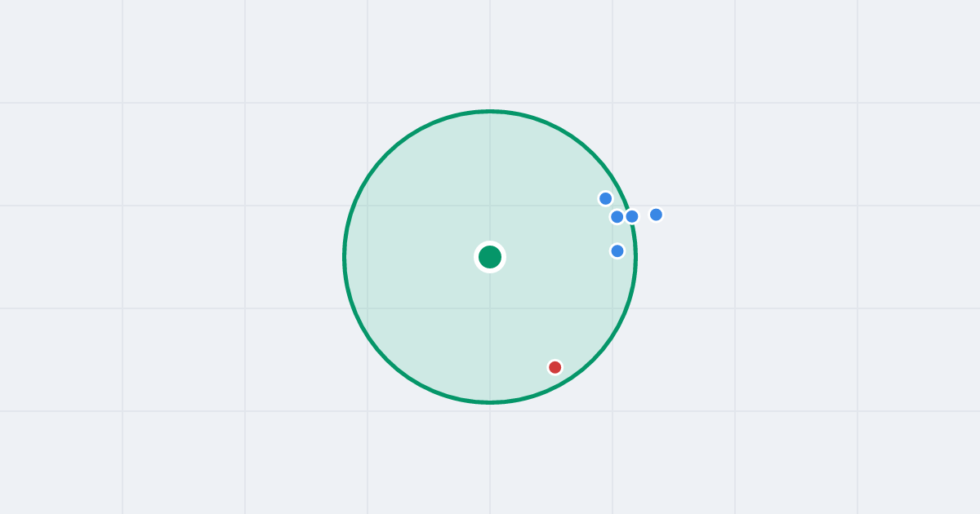Click the green center marker of the circle

490,257
